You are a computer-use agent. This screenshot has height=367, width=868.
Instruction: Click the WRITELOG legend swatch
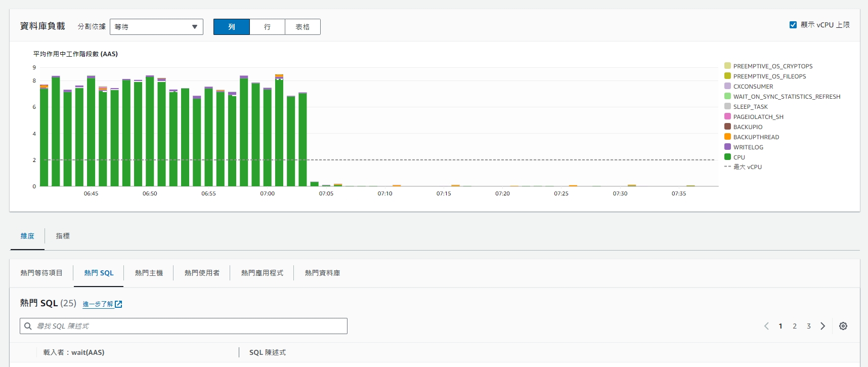(727, 147)
